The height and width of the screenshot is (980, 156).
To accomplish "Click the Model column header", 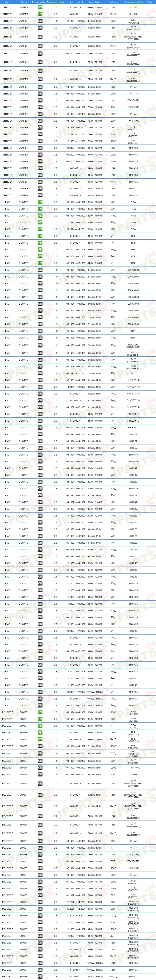I will click(24, 2).
